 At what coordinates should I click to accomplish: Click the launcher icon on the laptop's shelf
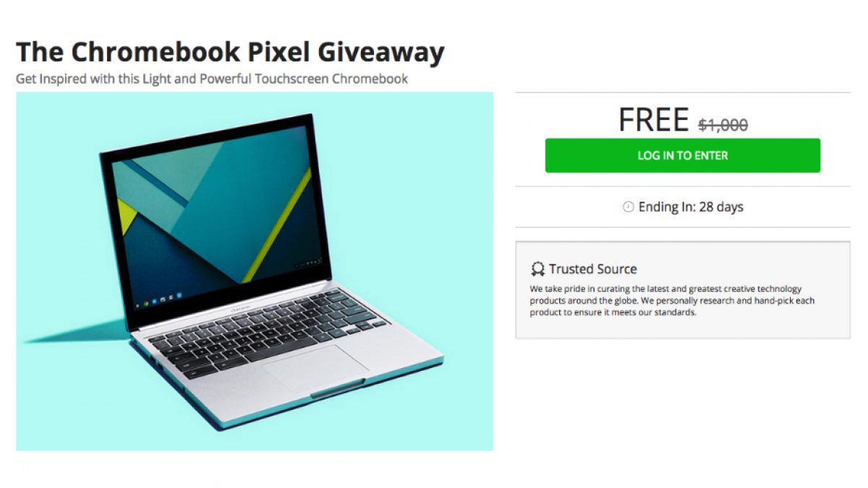(137, 306)
